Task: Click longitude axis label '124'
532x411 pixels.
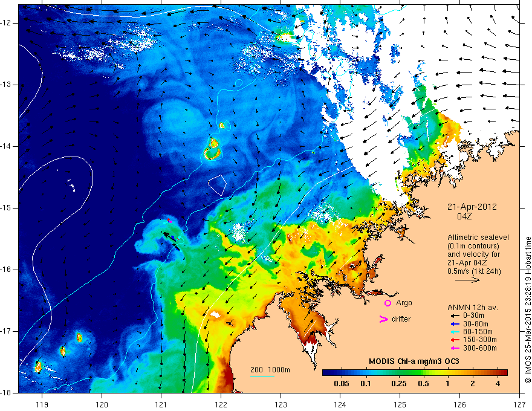Action: click(340, 404)
